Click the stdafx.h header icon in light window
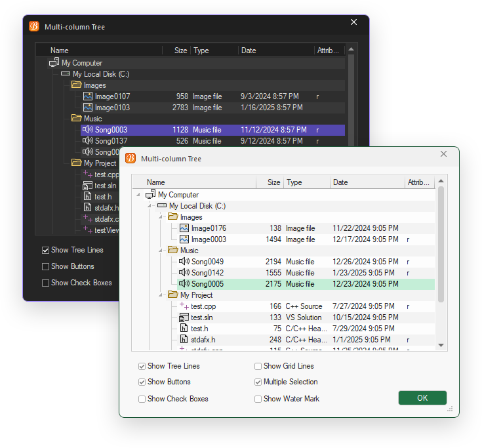Image resolution: width=482 pixels, height=448 pixels. tap(184, 339)
